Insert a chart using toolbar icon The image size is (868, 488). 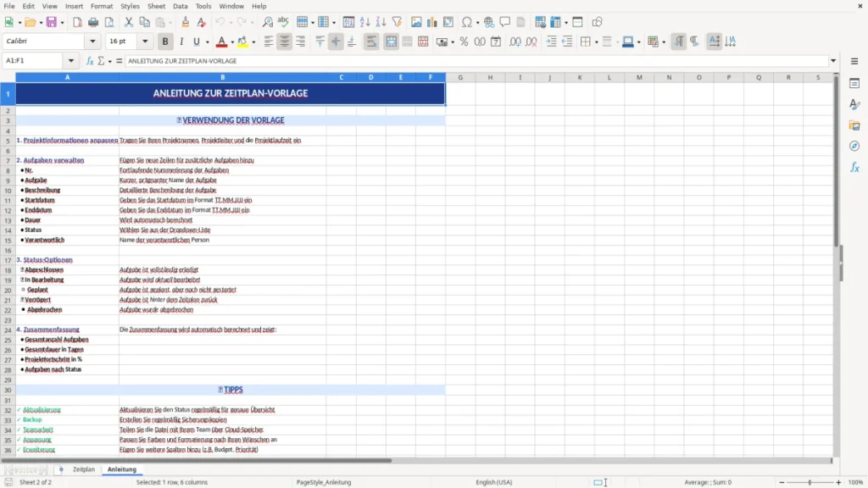click(431, 22)
